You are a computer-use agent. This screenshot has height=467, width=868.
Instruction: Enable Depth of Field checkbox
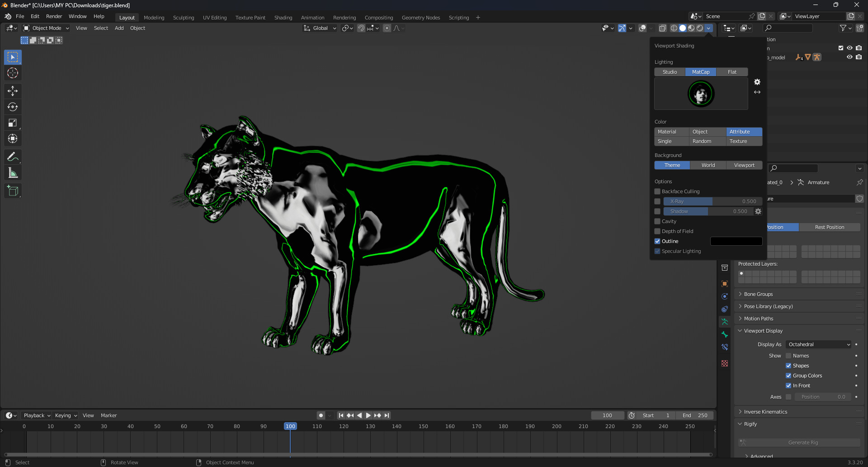657,231
